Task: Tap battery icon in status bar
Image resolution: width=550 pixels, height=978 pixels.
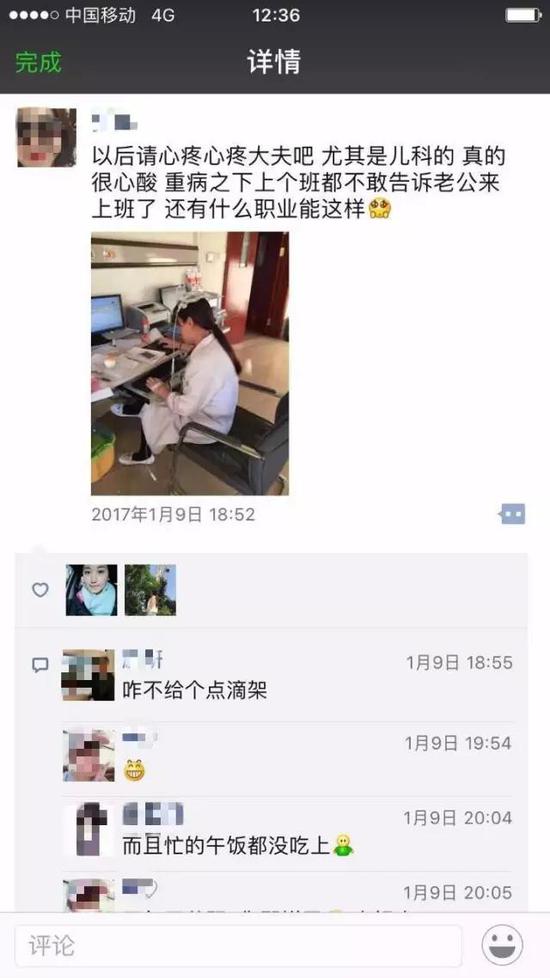Action: (x=523, y=15)
